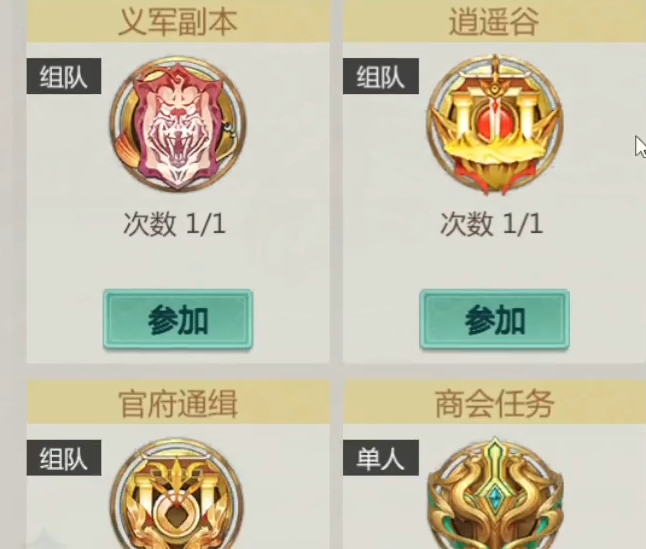Open the 官府通缉 coin emblem
Image resolution: width=646 pixels, height=549 pixels.
pyautogui.click(x=177, y=493)
